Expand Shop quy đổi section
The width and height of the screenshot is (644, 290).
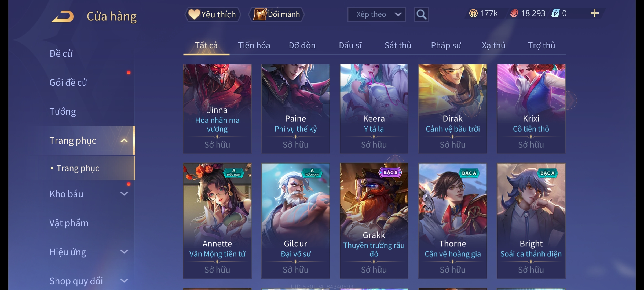(124, 281)
